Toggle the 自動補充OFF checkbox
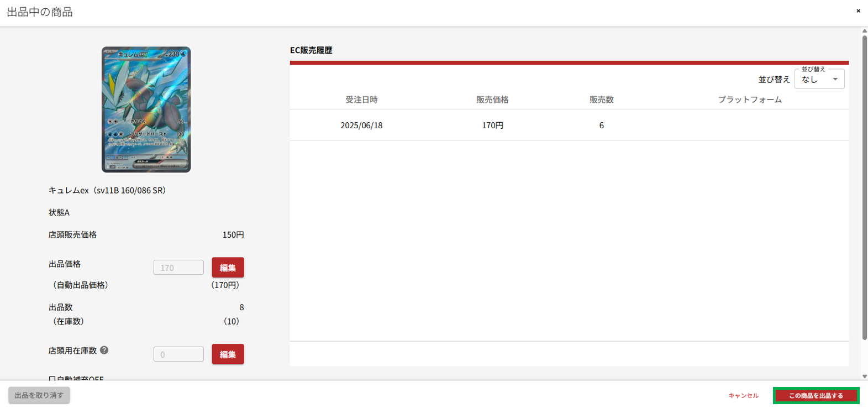Screen dimensions: 868x408 point(52,379)
